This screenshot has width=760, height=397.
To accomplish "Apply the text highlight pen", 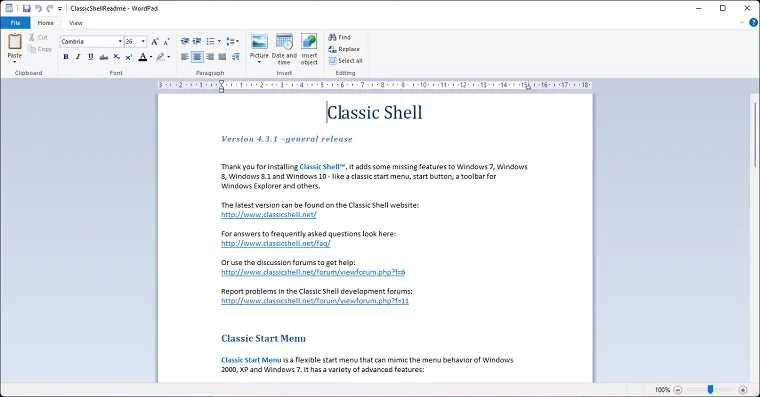I will point(160,57).
